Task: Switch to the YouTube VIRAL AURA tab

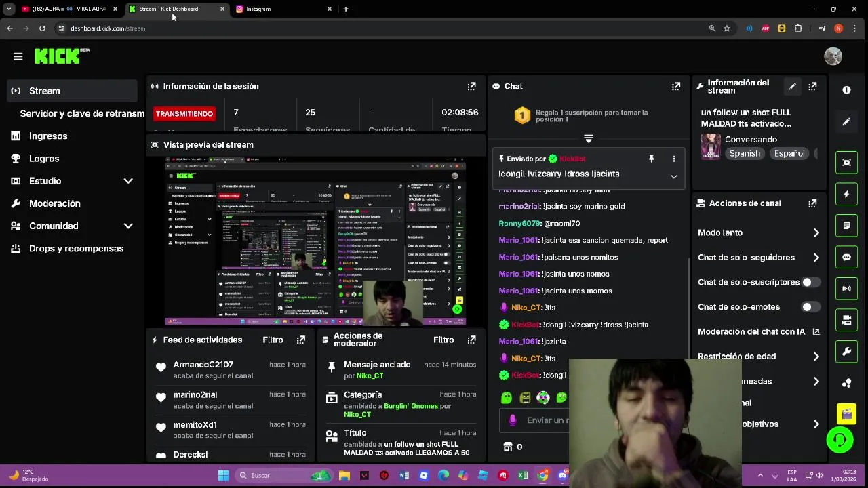Action: click(x=68, y=9)
